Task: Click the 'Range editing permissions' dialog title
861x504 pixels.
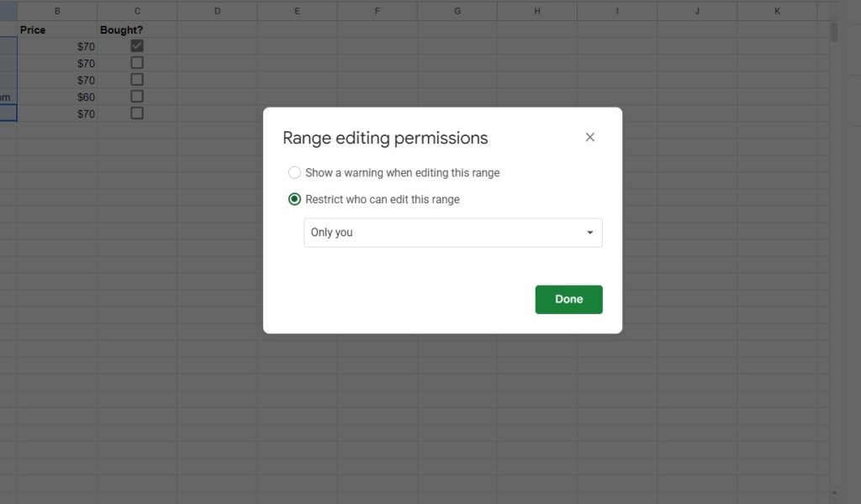Action: (385, 138)
